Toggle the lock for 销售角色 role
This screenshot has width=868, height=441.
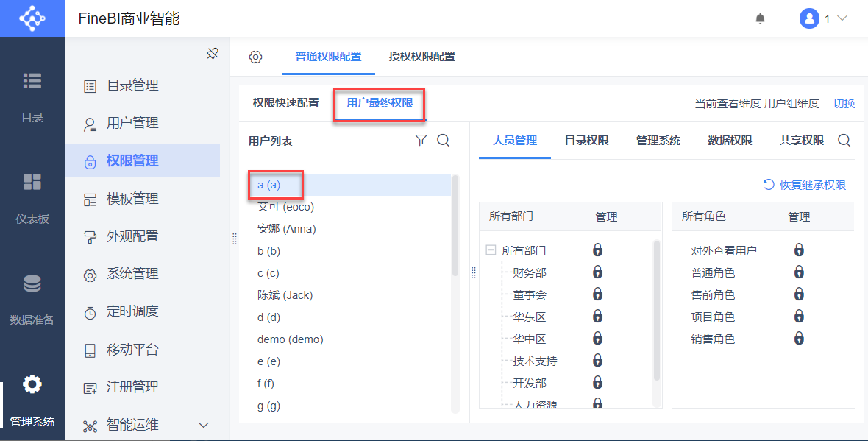799,339
